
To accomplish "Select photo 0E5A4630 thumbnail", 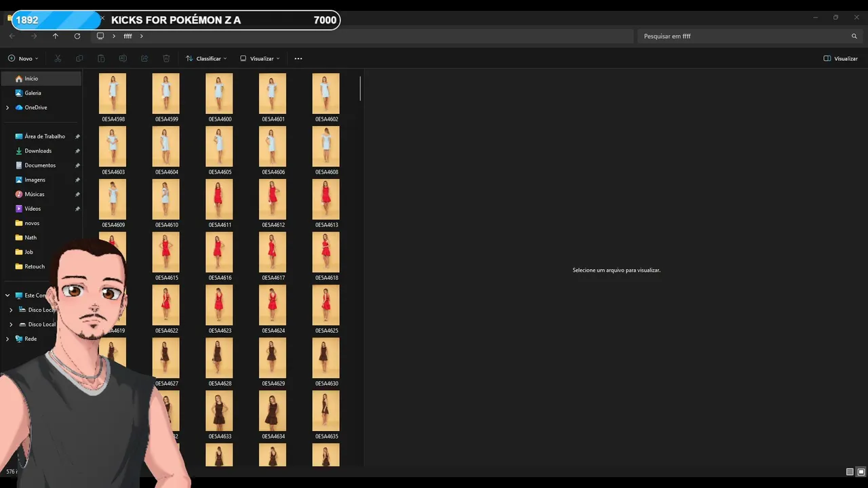I will (325, 358).
